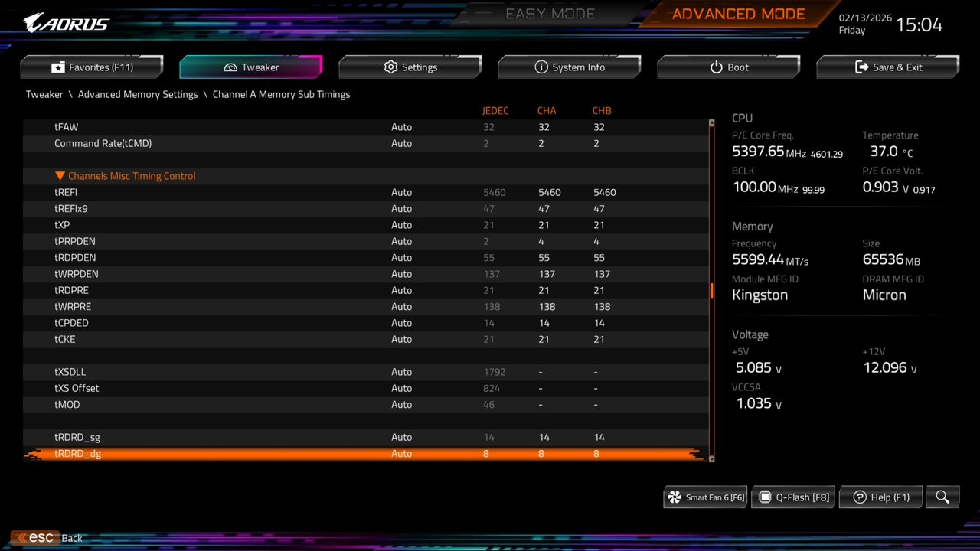980x551 pixels.
Task: Click the Boot power icon
Action: [x=715, y=67]
